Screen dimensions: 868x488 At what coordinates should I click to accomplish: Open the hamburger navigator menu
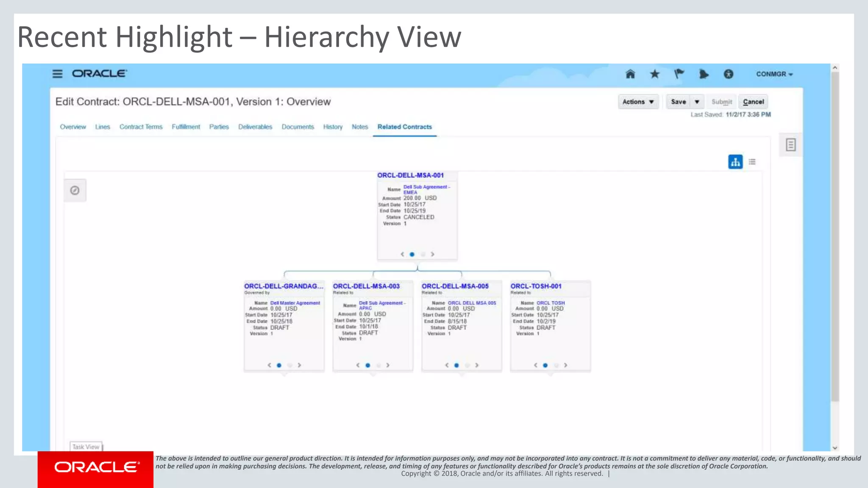(57, 74)
